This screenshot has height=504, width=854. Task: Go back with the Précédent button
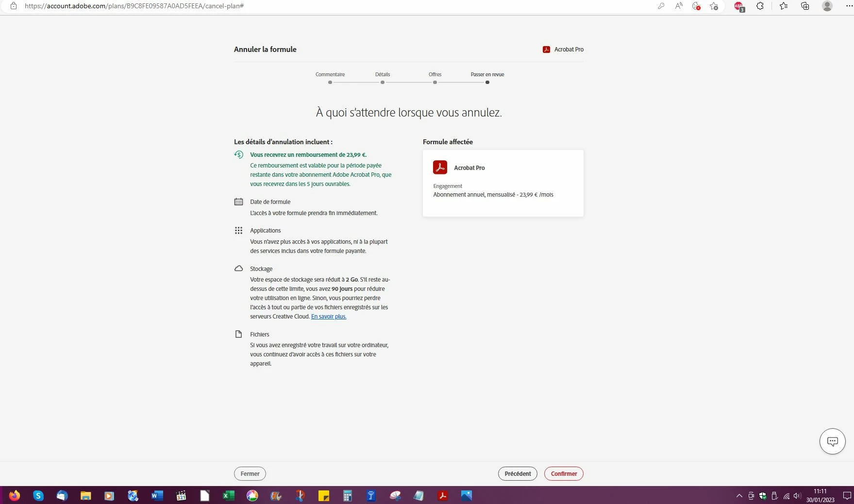(x=518, y=473)
